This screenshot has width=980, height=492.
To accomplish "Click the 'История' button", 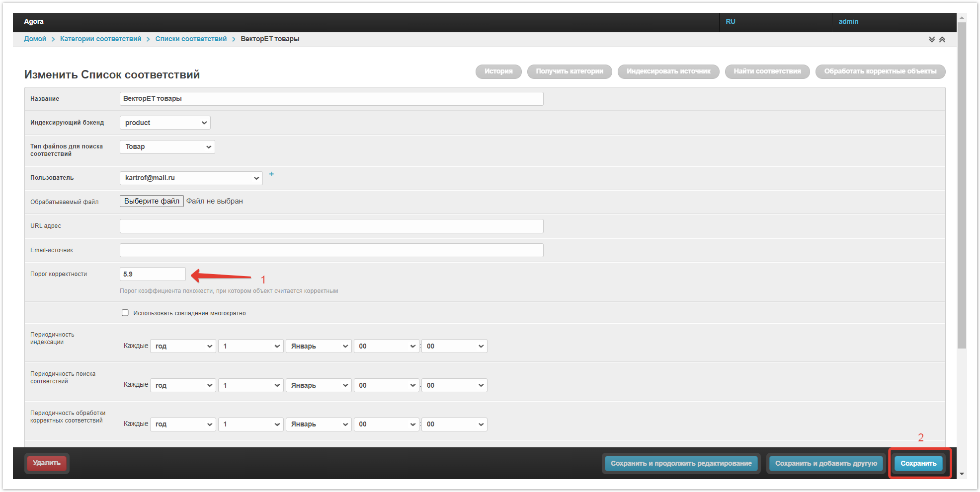I will (498, 71).
